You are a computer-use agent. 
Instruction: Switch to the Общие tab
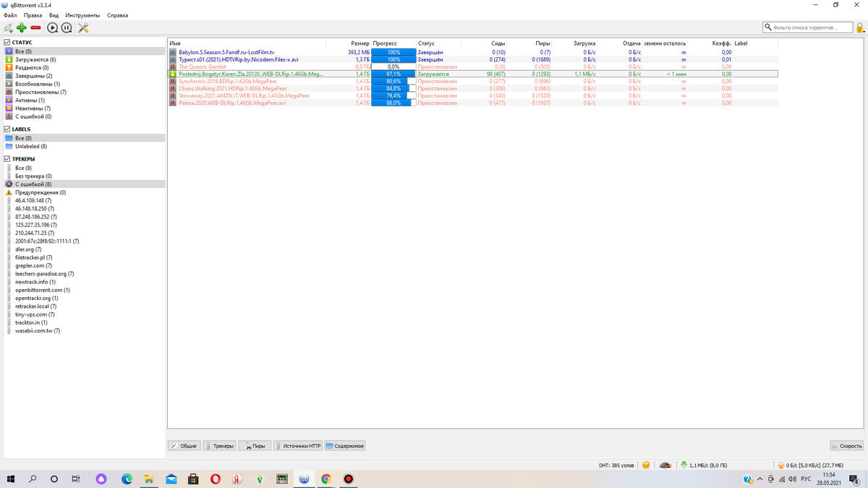(x=184, y=446)
